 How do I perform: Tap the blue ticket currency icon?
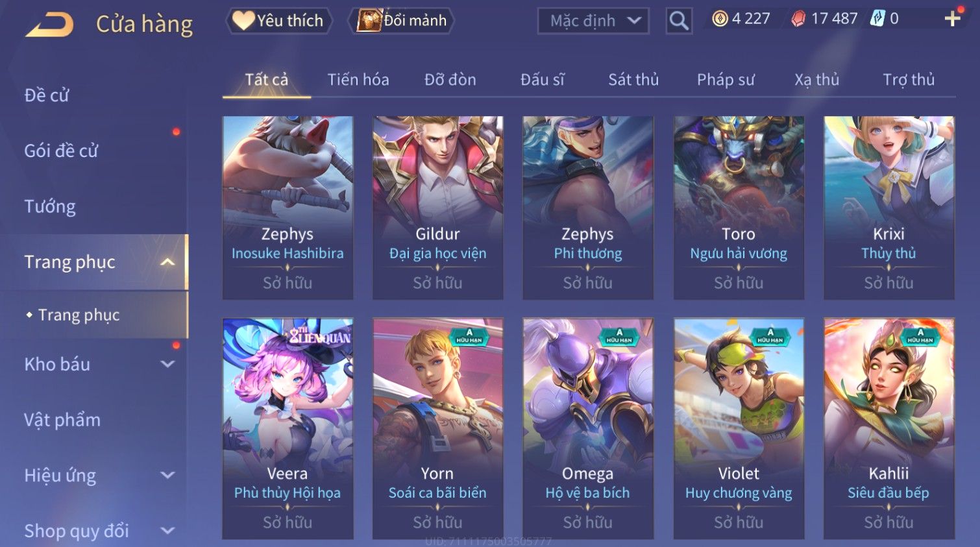[x=877, y=18]
